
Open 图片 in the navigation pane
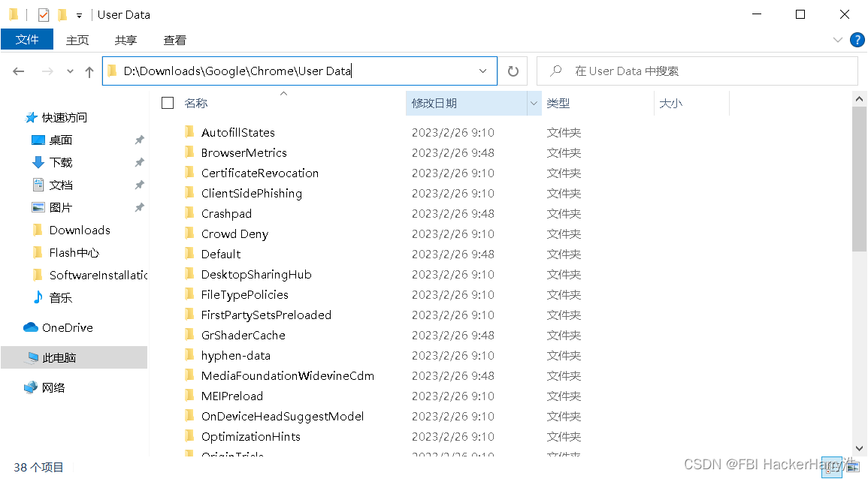coord(61,207)
